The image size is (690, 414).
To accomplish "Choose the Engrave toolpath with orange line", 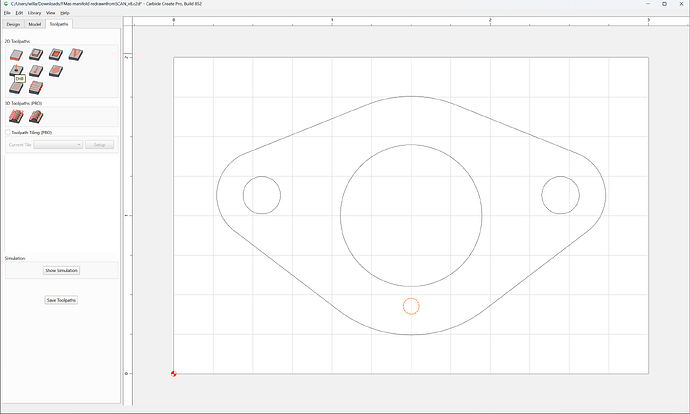I will tap(36, 71).
